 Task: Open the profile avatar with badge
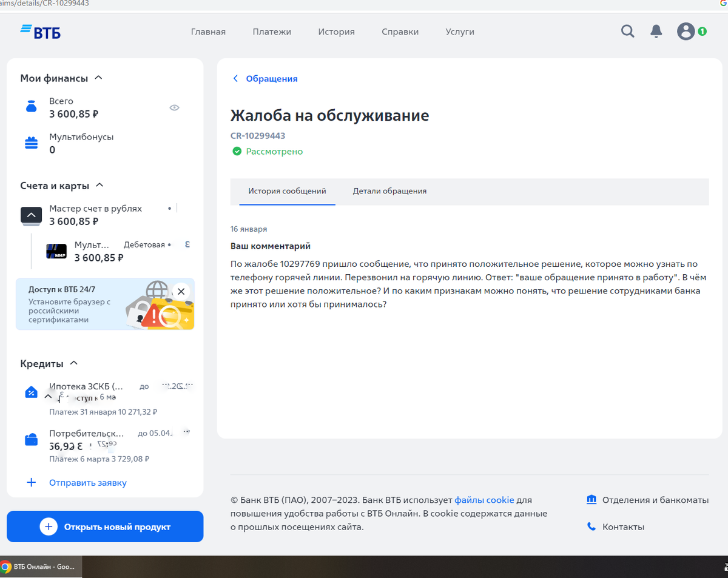[x=685, y=31]
